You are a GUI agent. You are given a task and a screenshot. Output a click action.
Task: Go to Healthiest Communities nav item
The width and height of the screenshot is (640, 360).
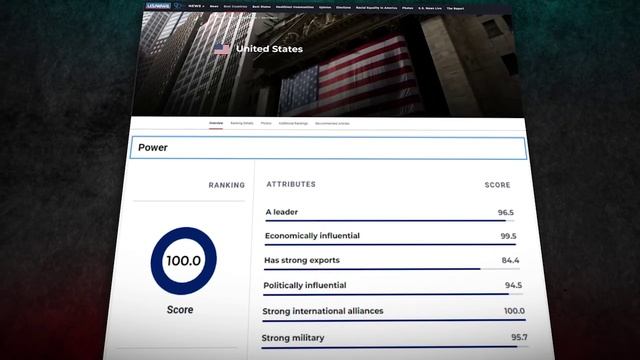tap(295, 7)
